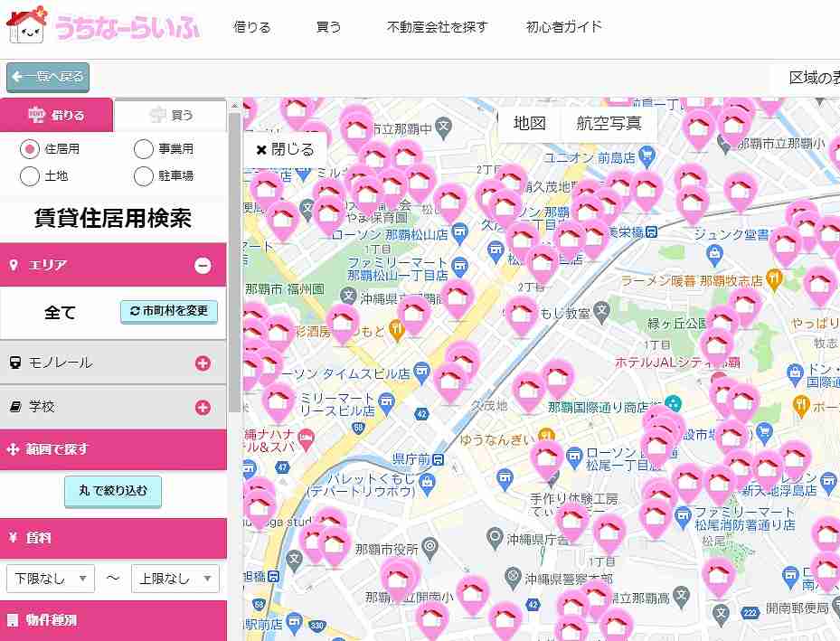This screenshot has height=641, width=840.
Task: Click the plus icon beside 学校
Action: pyautogui.click(x=203, y=408)
